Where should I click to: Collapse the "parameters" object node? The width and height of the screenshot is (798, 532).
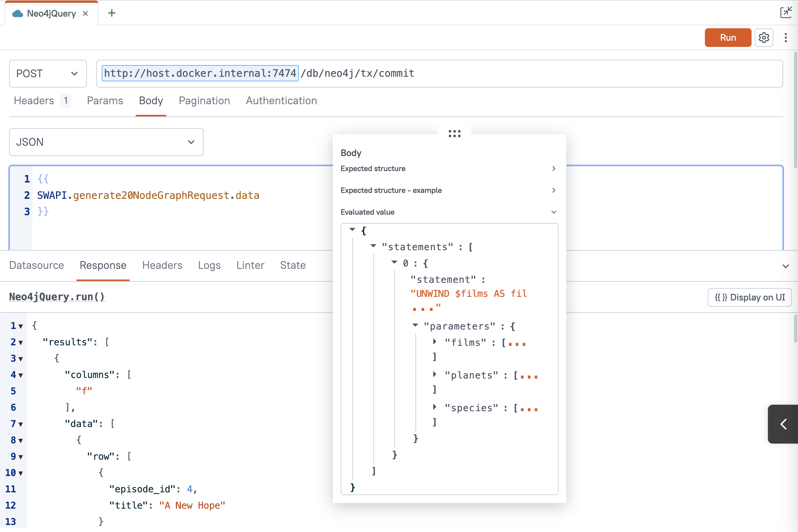(415, 325)
